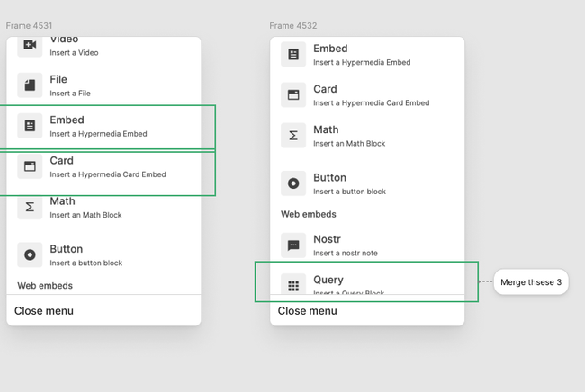The height and width of the screenshot is (392, 585).
Task: Click 'Insert a Hypermedia Embed' in Frame 4531
Action: tap(98, 134)
